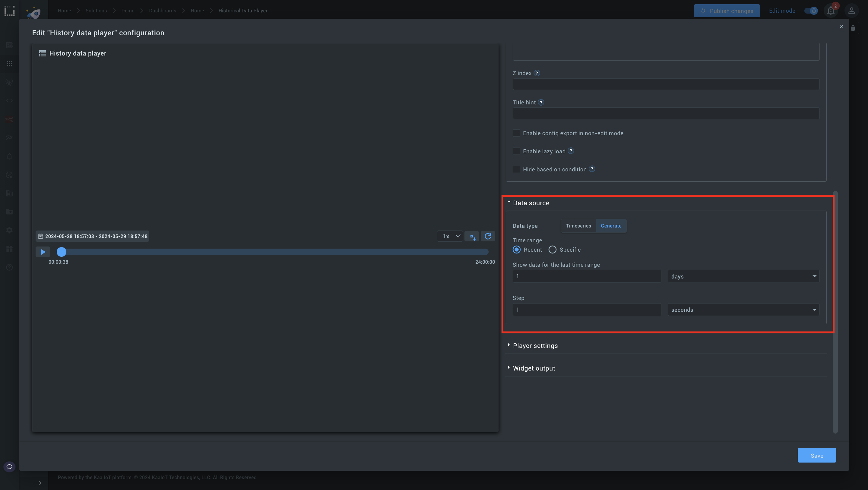This screenshot has width=868, height=490.
Task: Click the help icon next to Z index
Action: (x=537, y=73)
